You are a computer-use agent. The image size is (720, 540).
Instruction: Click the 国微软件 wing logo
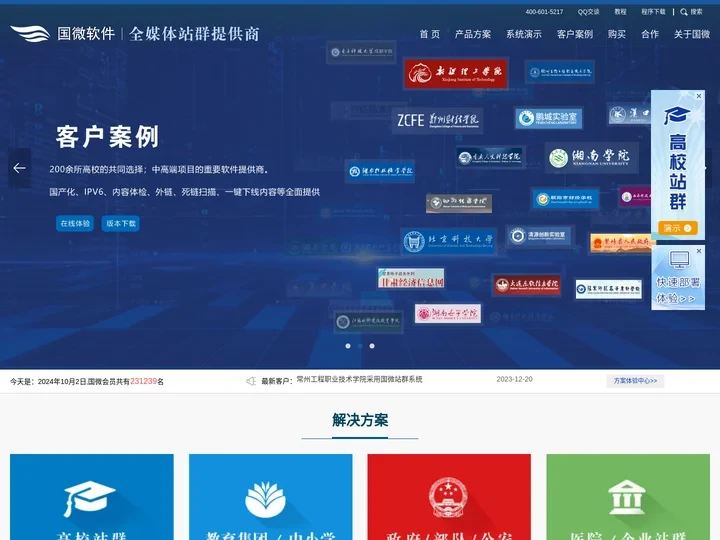30,33
